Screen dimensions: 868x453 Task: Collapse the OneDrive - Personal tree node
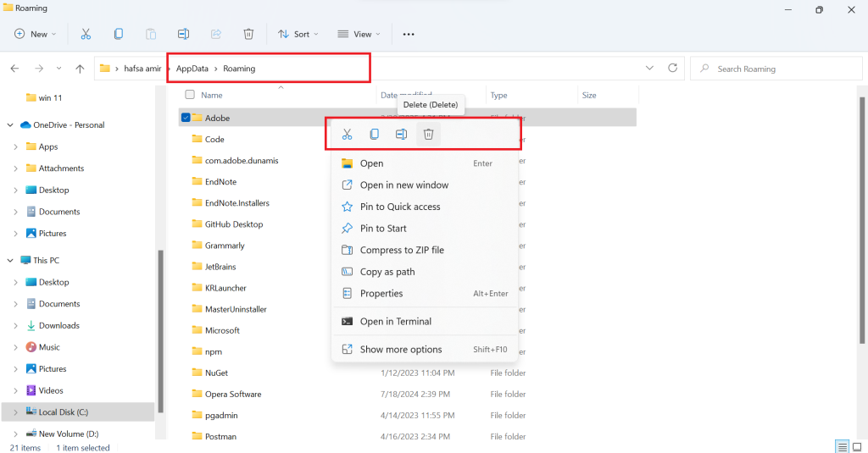tap(10, 125)
